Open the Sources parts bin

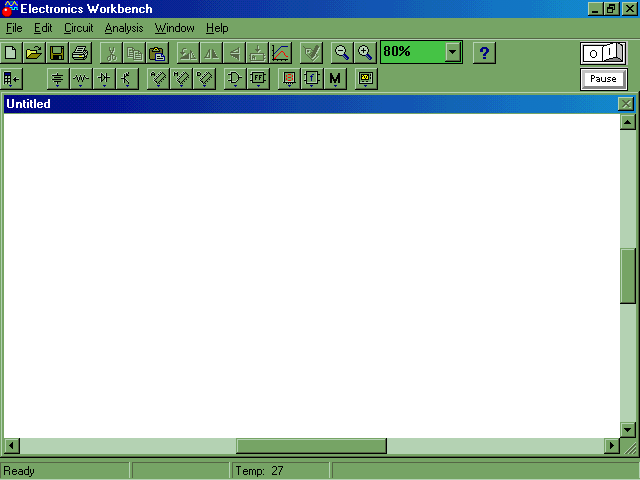coord(58,79)
